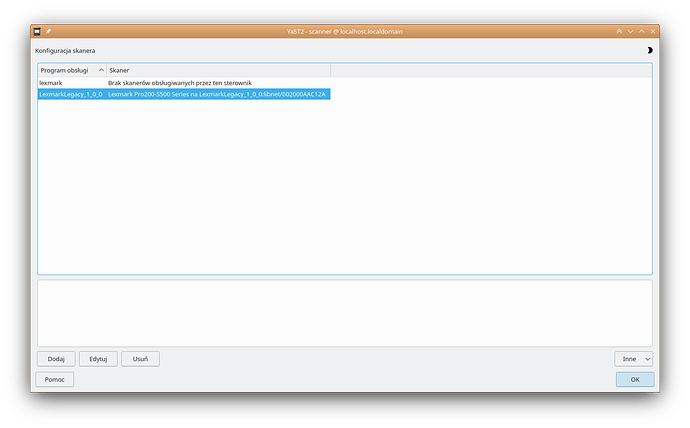Viewport: 690px width, 428px height.
Task: Maximize the YaST scanner window
Action: click(x=641, y=32)
